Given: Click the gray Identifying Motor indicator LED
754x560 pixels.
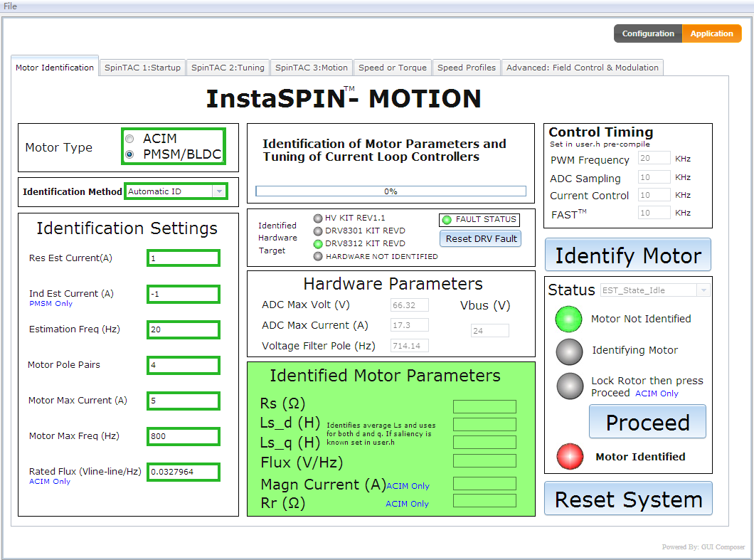Looking at the screenshot, I should click(x=568, y=351).
